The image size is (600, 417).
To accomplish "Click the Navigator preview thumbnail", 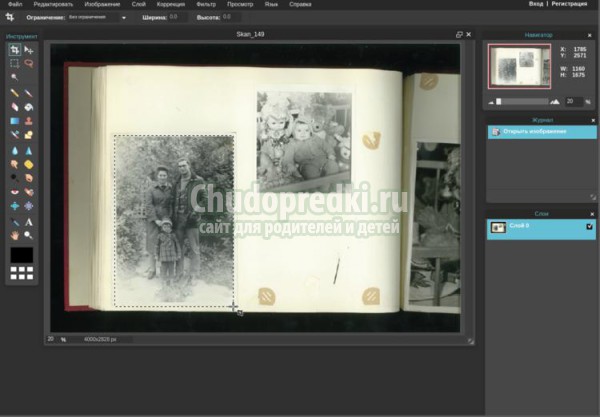I will click(519, 67).
